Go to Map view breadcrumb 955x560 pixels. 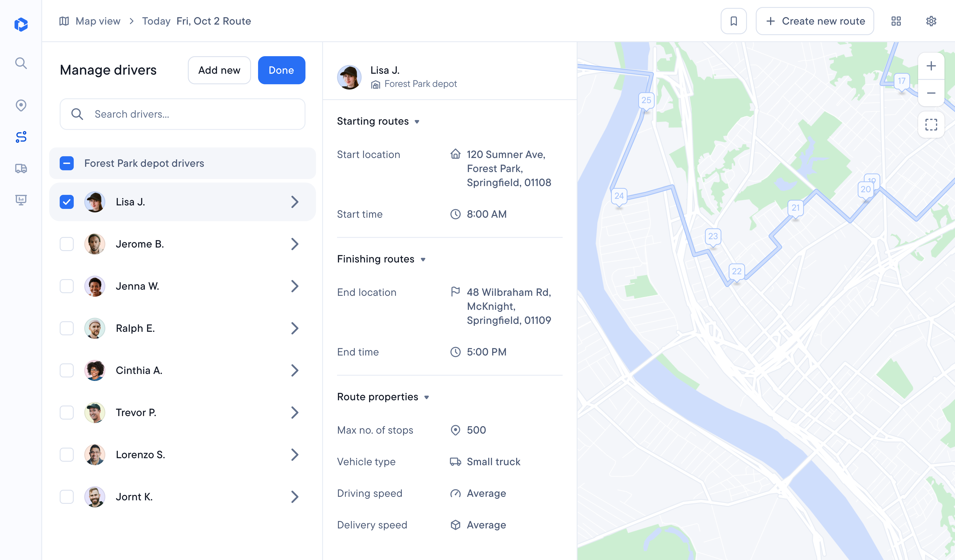[x=98, y=21]
